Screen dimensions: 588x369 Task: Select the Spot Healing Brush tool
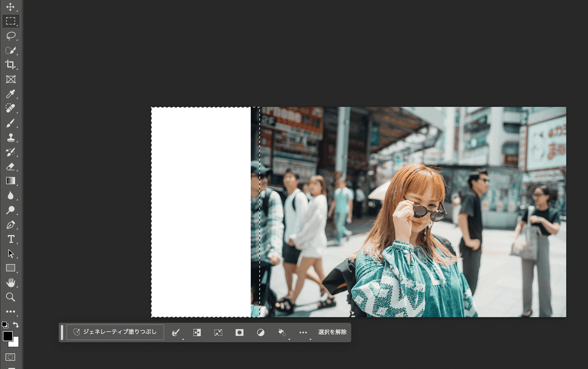coord(10,108)
